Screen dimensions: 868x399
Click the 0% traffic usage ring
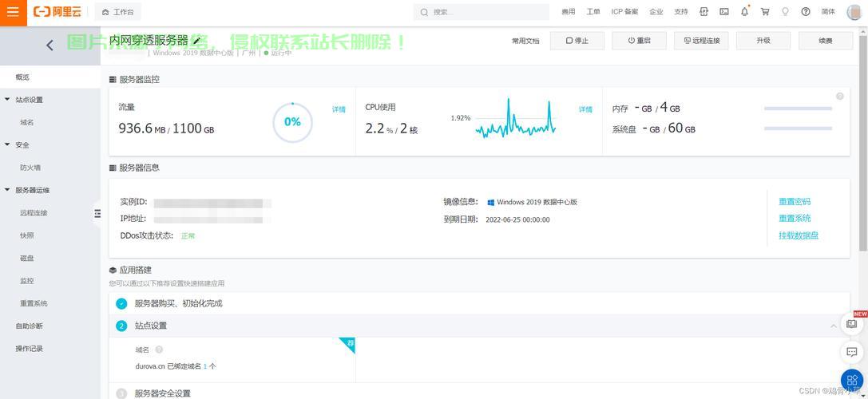[292, 122]
